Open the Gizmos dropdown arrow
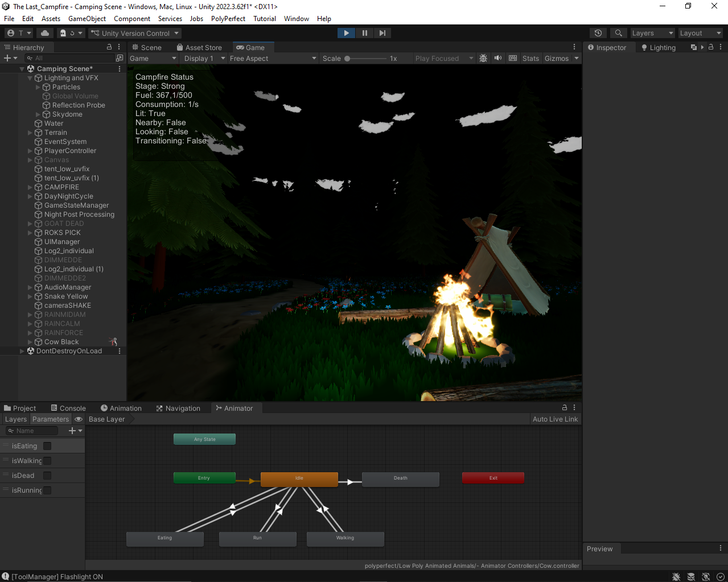The width and height of the screenshot is (728, 582). (577, 58)
